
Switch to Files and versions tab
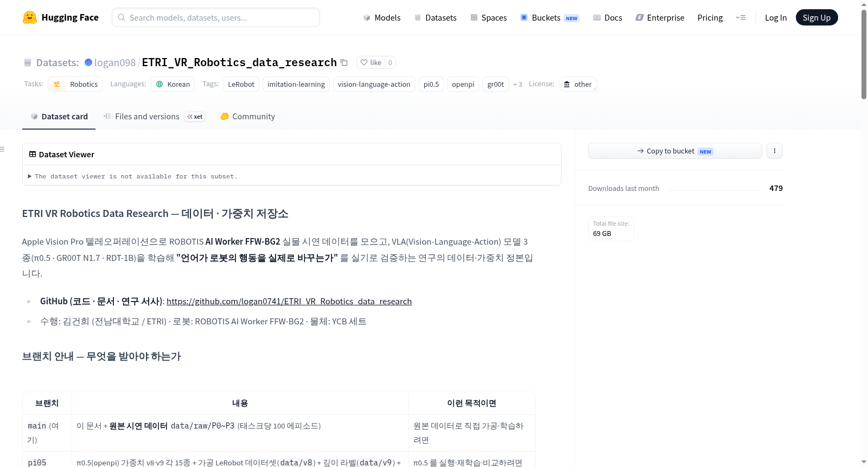tap(154, 117)
